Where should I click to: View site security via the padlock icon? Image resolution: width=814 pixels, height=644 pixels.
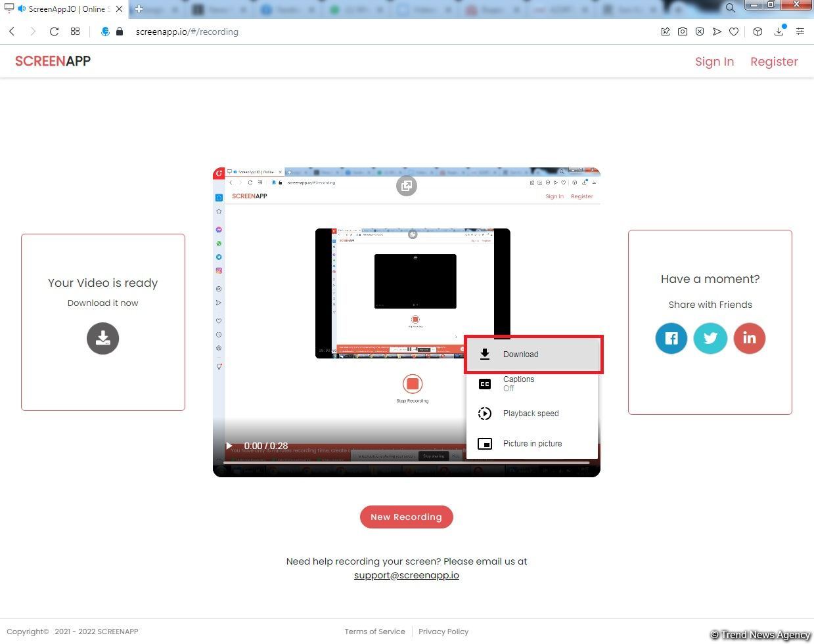pyautogui.click(x=120, y=32)
